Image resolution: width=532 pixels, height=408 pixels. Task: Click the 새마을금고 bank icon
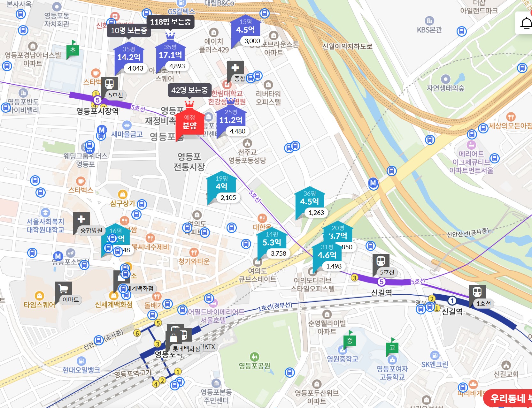click(127, 125)
